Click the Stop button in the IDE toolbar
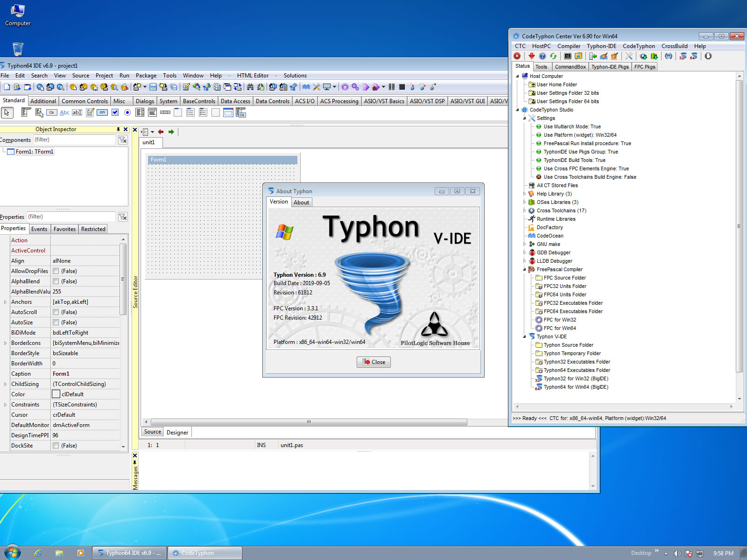This screenshot has width=747, height=560. pos(402,87)
